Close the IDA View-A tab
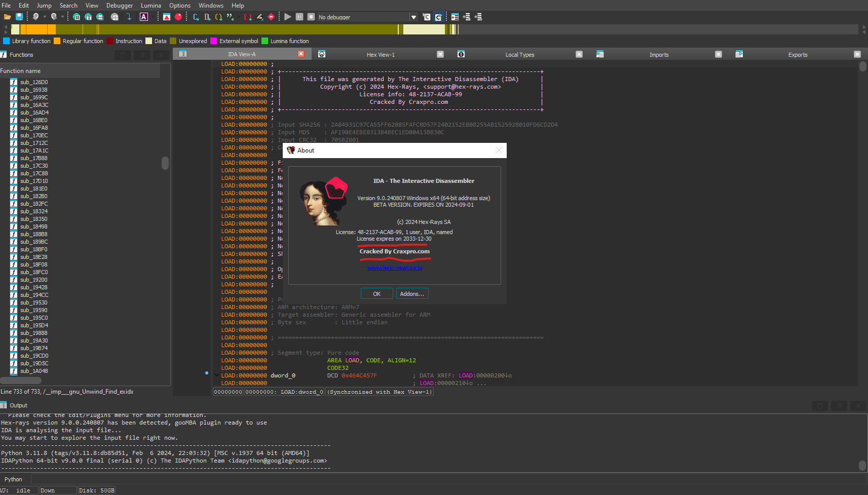 coord(301,54)
